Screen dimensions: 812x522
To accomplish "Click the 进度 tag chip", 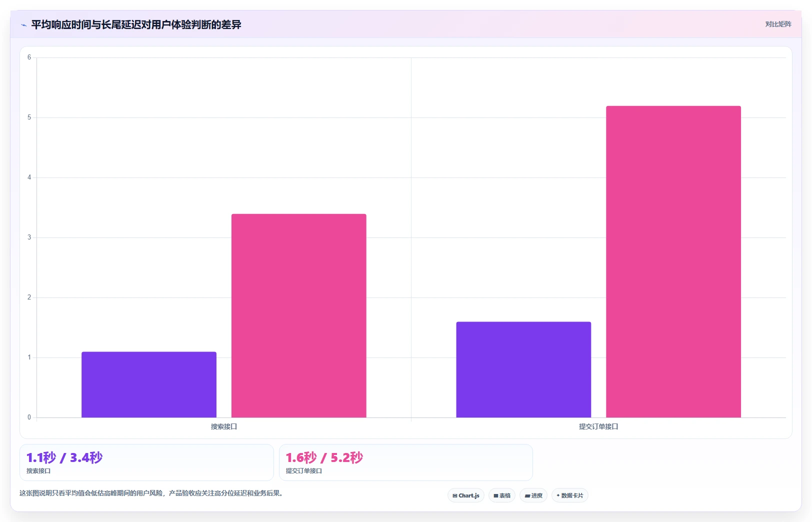I will [x=533, y=495].
